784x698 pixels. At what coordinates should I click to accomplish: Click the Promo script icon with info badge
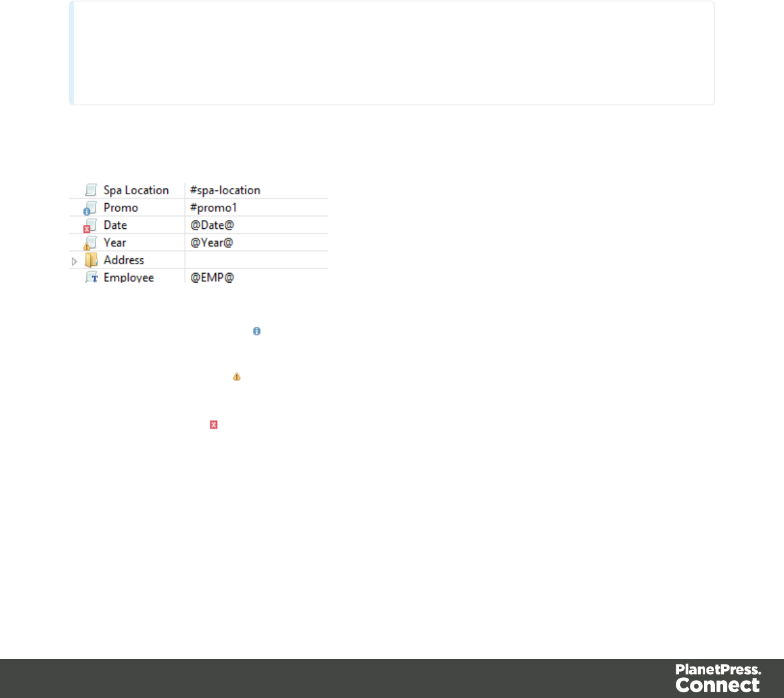(x=90, y=208)
